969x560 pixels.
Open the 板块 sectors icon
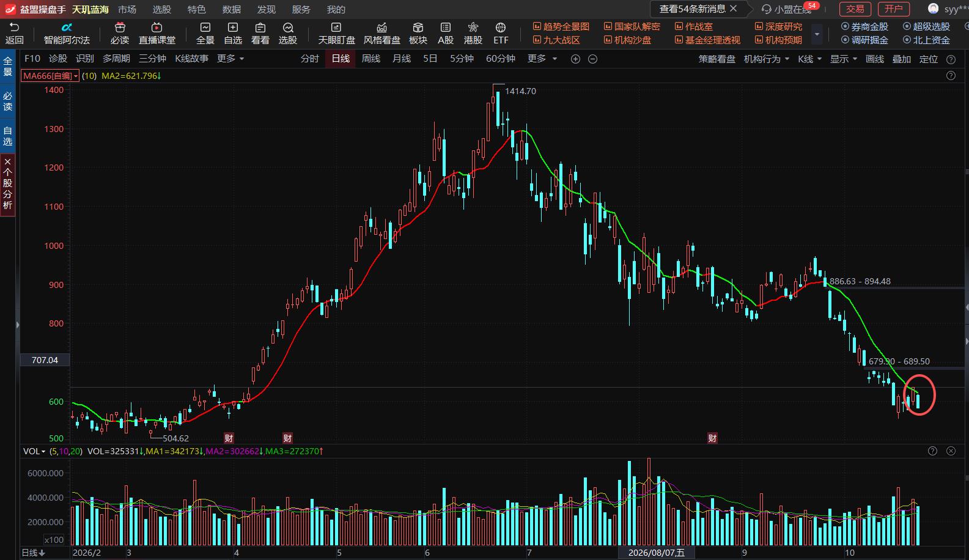[418, 28]
